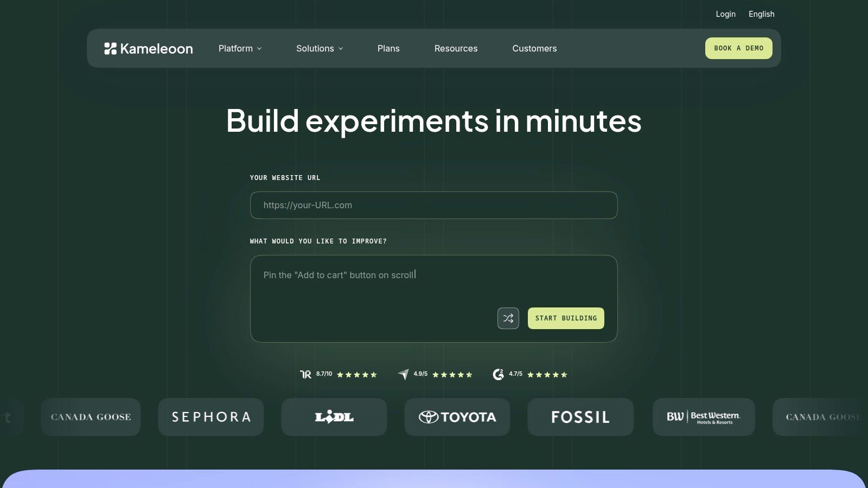Click the shuffle prompt icon button
The width and height of the screenshot is (868, 488).
(x=508, y=318)
